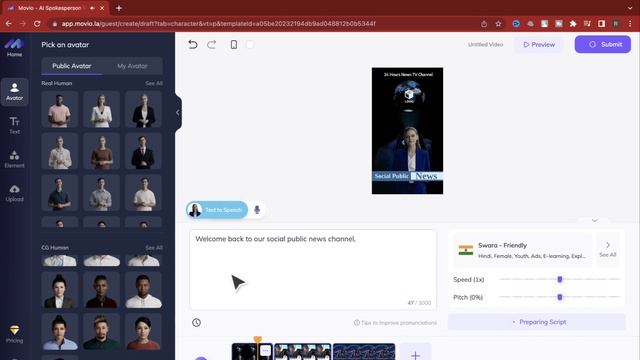The width and height of the screenshot is (640, 360).
Task: Adjust the Speed slider handle
Action: coord(560,279)
